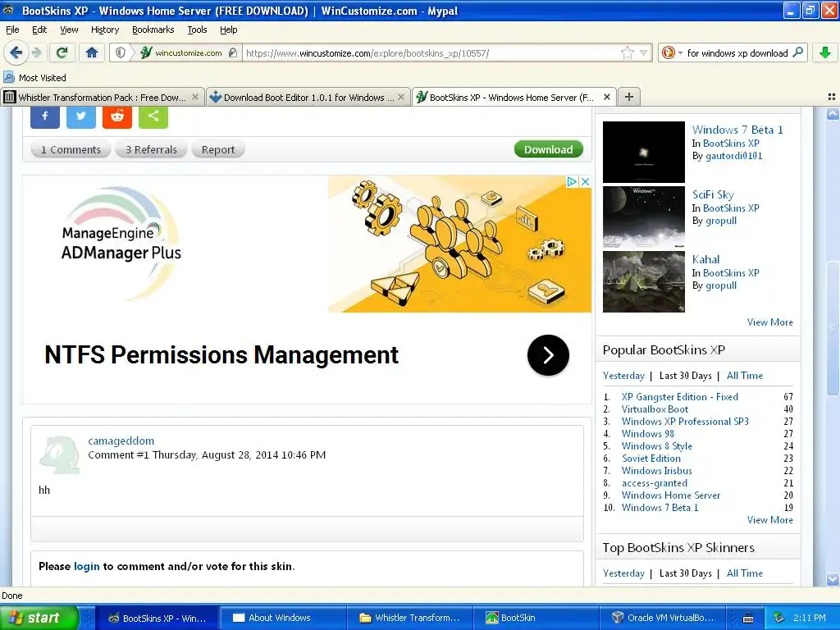Click the Report button

[x=218, y=149]
